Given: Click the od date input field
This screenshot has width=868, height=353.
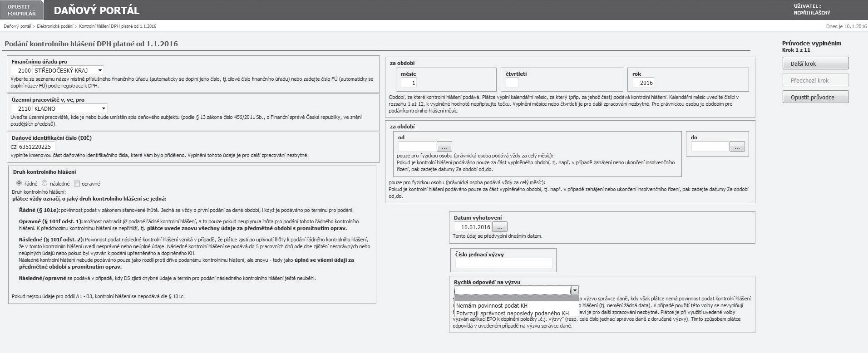Looking at the screenshot, I should tap(417, 147).
